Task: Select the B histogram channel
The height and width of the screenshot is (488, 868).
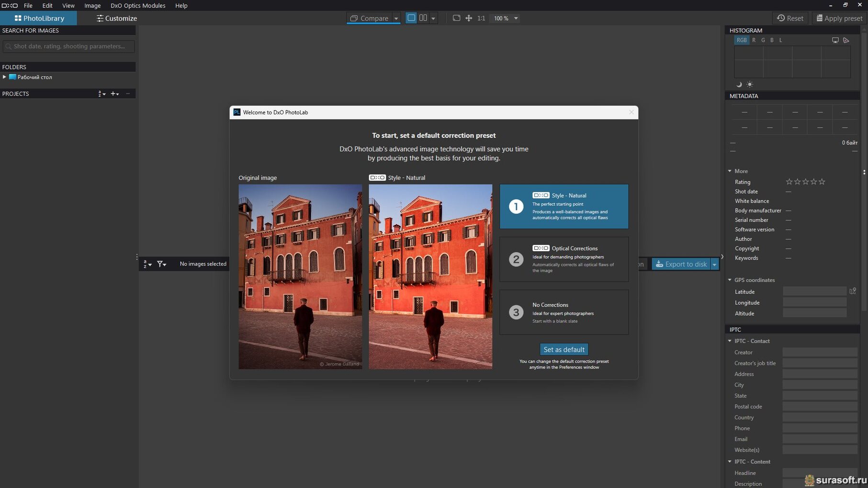Action: [771, 40]
